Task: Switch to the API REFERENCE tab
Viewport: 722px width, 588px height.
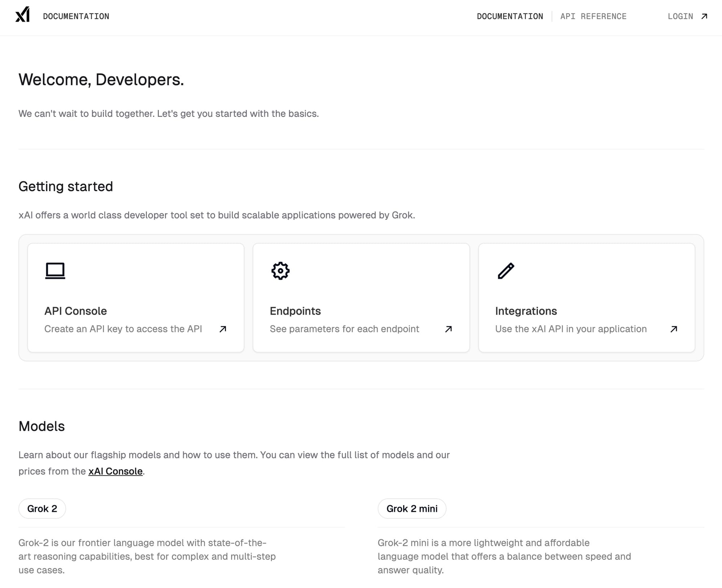Action: [593, 16]
